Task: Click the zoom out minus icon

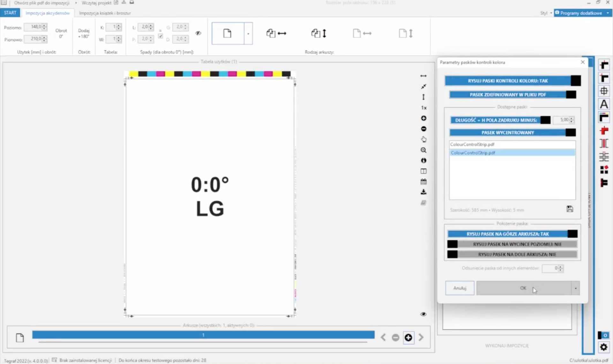Action: (x=424, y=129)
